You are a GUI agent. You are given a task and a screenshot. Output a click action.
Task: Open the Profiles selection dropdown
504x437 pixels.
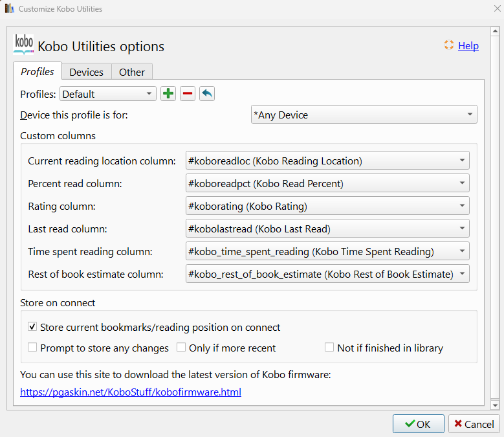[108, 94]
